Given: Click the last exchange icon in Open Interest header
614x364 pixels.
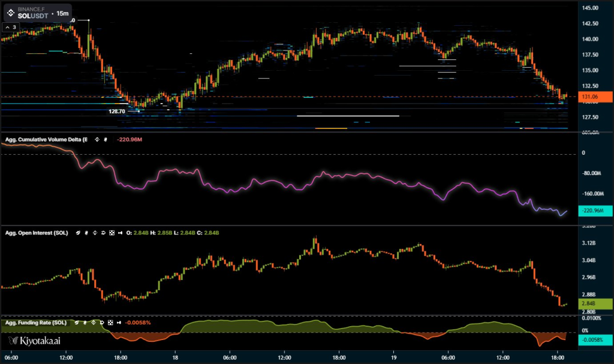Looking at the screenshot, I should 120,233.
